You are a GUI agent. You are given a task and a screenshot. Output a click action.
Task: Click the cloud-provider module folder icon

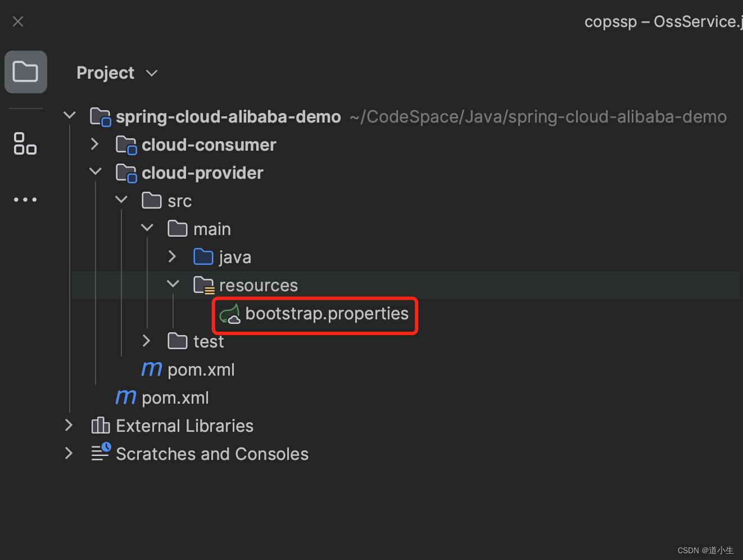point(126,173)
